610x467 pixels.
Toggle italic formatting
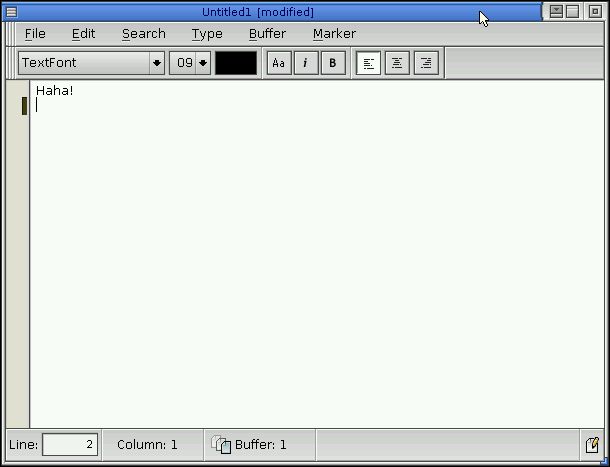(306, 63)
